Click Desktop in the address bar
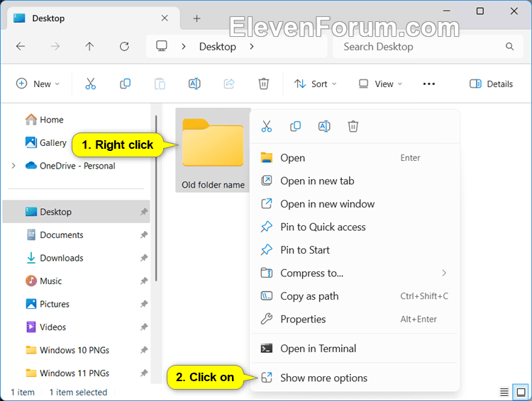 tap(218, 47)
